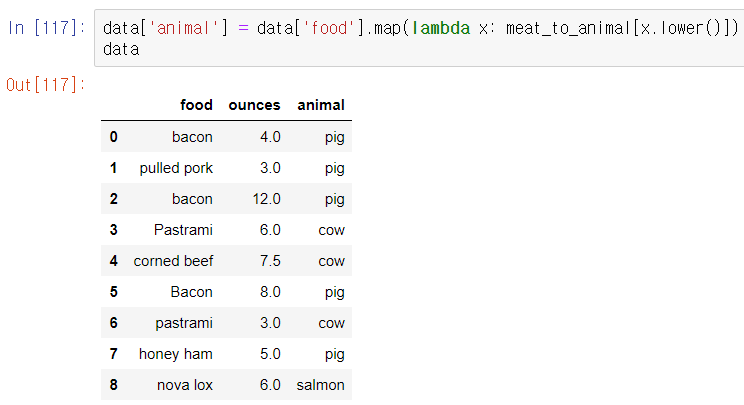Image resolution: width=744 pixels, height=405 pixels.
Task: Click the 'meat_to_animal' text in the code
Action: (x=569, y=28)
